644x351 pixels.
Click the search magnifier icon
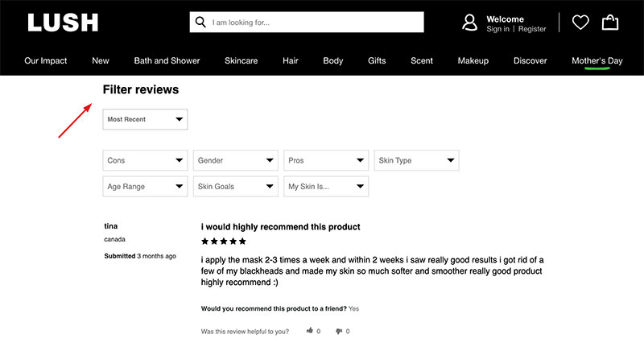[200, 22]
